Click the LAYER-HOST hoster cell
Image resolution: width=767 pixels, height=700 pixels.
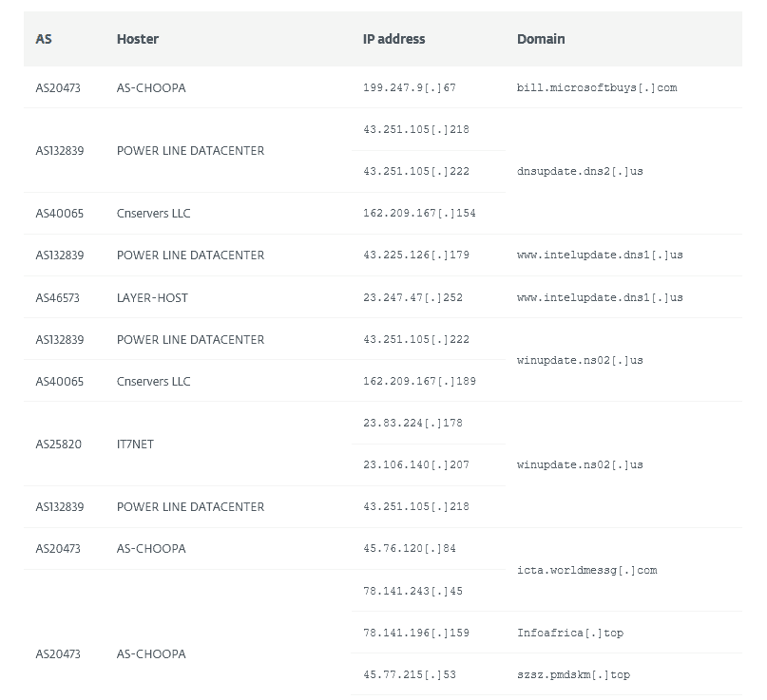[152, 297]
